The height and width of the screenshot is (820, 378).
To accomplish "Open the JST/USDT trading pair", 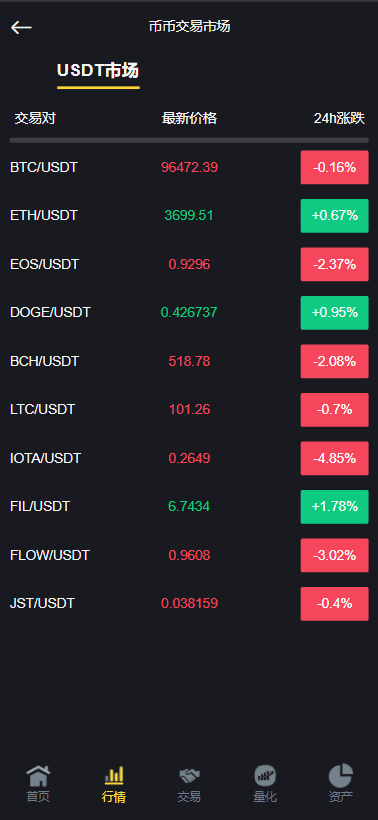I will 189,603.
